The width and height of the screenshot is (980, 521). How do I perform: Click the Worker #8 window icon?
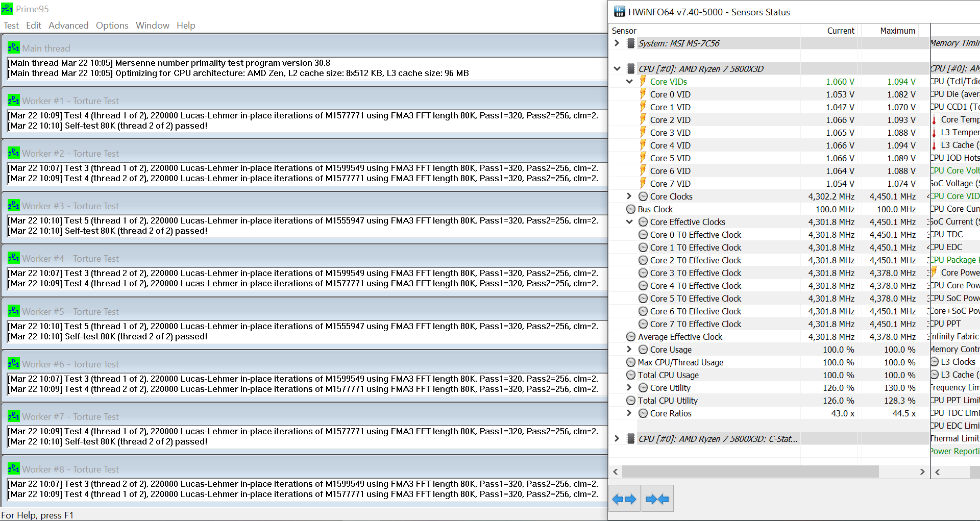(x=14, y=469)
